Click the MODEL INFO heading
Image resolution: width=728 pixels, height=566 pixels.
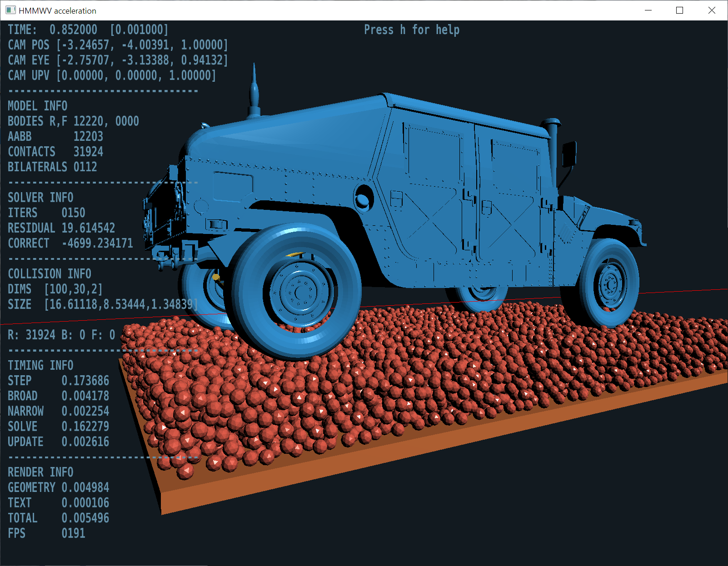(x=38, y=106)
